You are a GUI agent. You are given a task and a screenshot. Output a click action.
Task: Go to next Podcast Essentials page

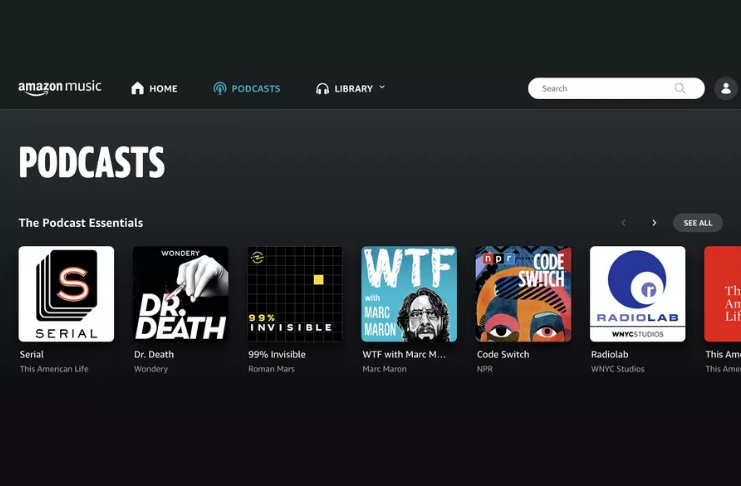coord(654,223)
